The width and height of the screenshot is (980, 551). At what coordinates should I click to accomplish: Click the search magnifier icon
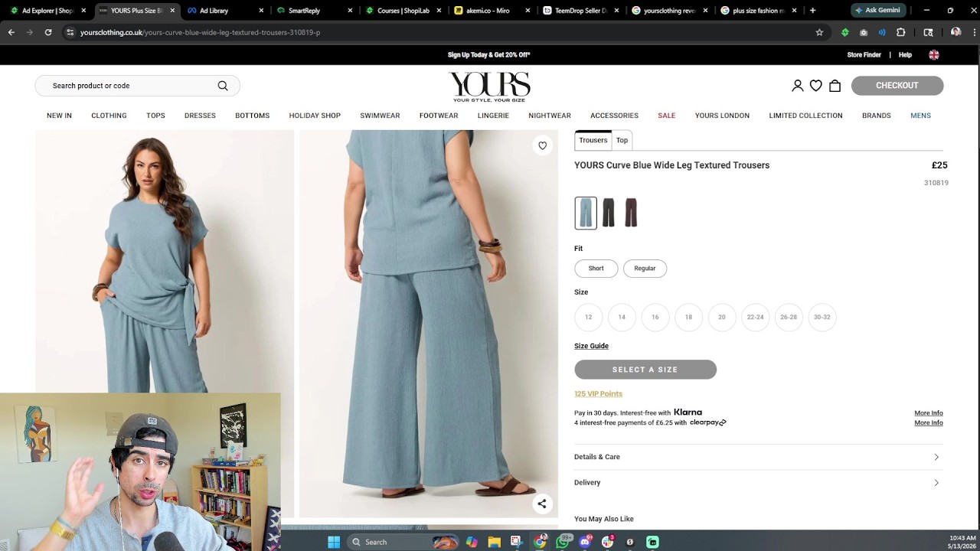tap(223, 86)
